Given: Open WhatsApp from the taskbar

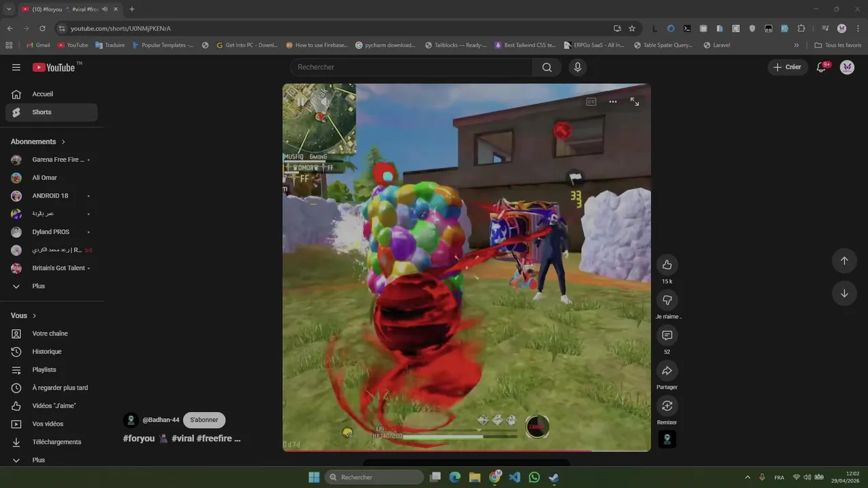Looking at the screenshot, I should click(534, 477).
